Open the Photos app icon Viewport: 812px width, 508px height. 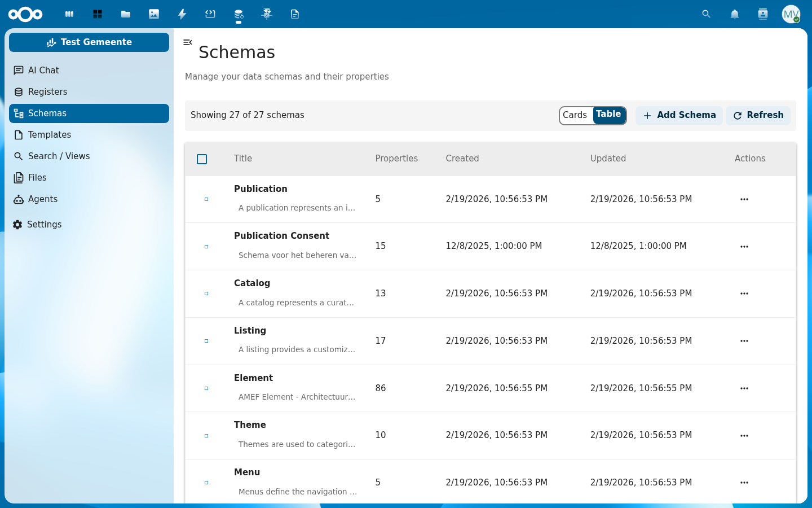[x=154, y=14]
